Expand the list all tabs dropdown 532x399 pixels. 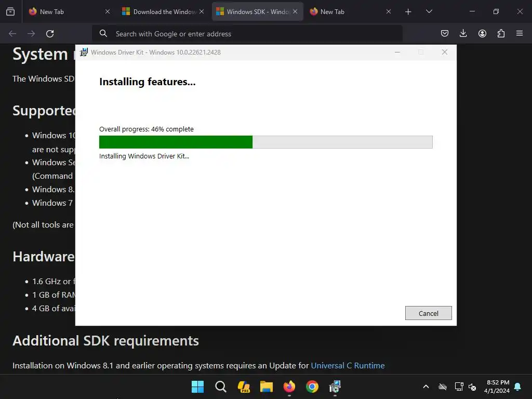pyautogui.click(x=429, y=11)
